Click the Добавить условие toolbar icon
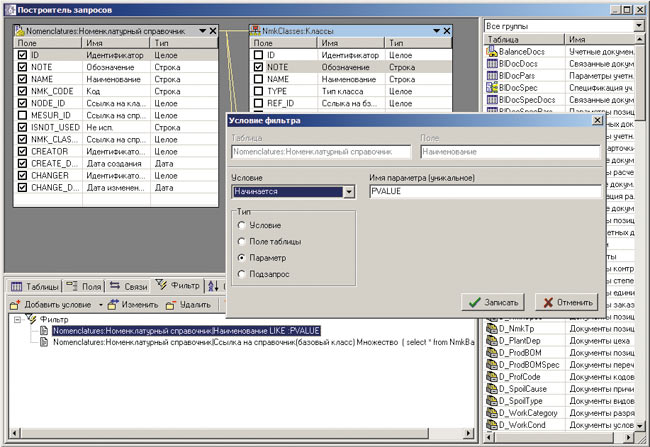Screen dimensions: 650x447 pyautogui.click(x=15, y=304)
